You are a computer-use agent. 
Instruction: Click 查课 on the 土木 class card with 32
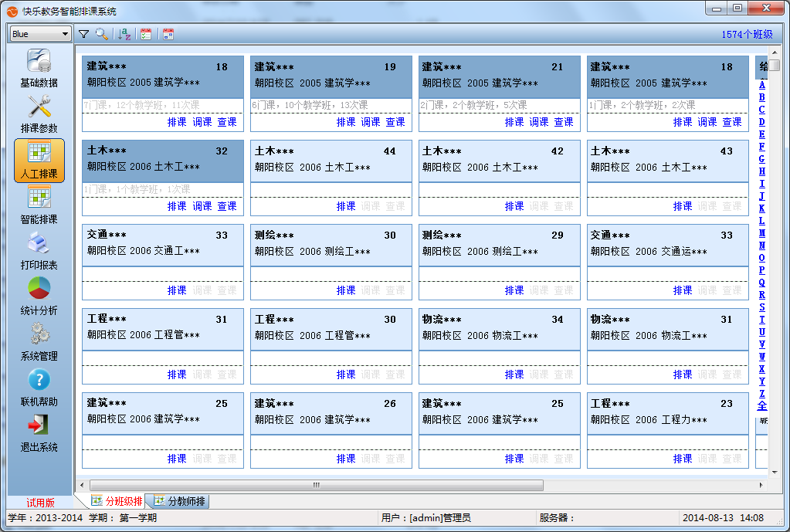227,206
